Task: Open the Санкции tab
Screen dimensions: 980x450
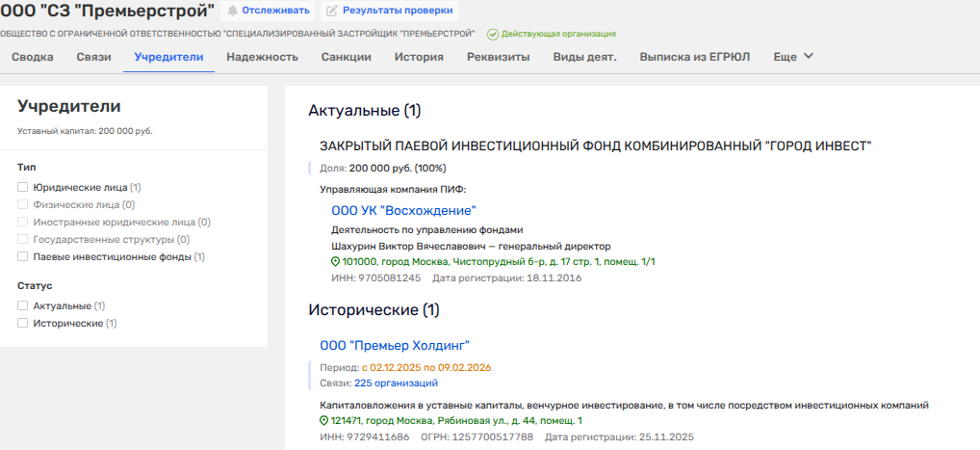Action: (x=347, y=57)
